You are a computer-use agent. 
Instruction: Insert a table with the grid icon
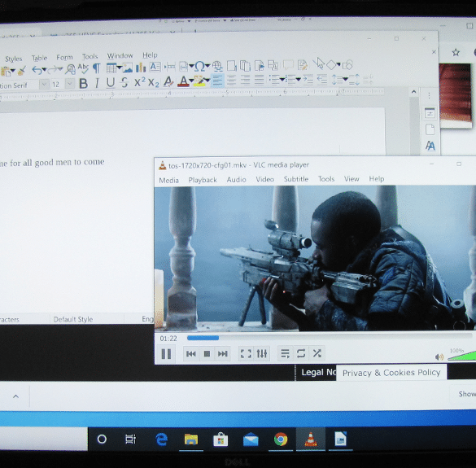coord(111,68)
